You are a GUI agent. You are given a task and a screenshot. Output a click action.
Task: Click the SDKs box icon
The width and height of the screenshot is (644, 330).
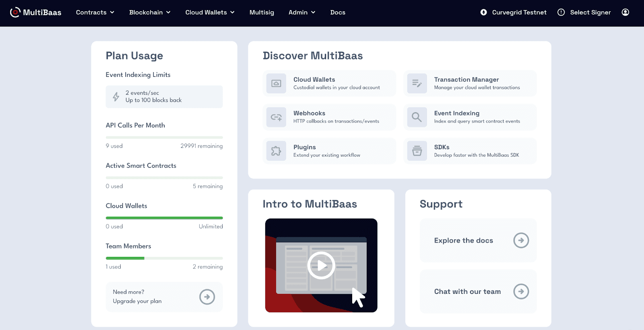[417, 151]
